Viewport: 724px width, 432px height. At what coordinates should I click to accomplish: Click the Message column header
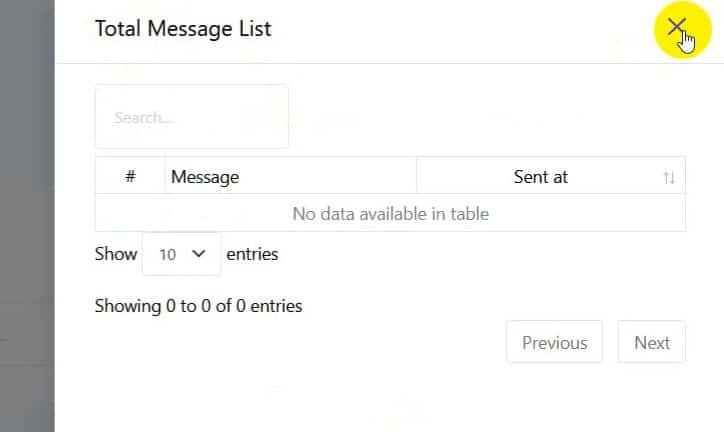click(x=290, y=177)
